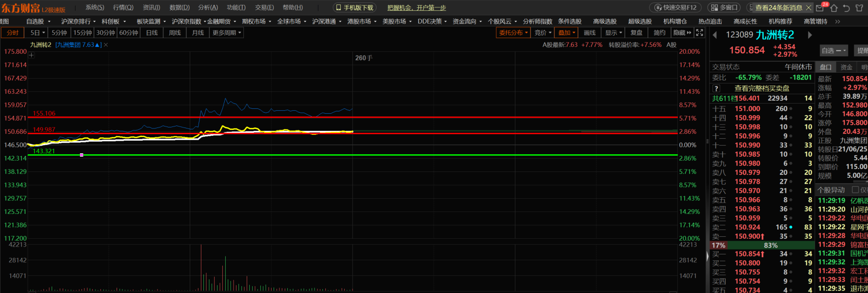Switch to 60分钟 chart
This screenshot has width=868, height=293.
pos(129,33)
